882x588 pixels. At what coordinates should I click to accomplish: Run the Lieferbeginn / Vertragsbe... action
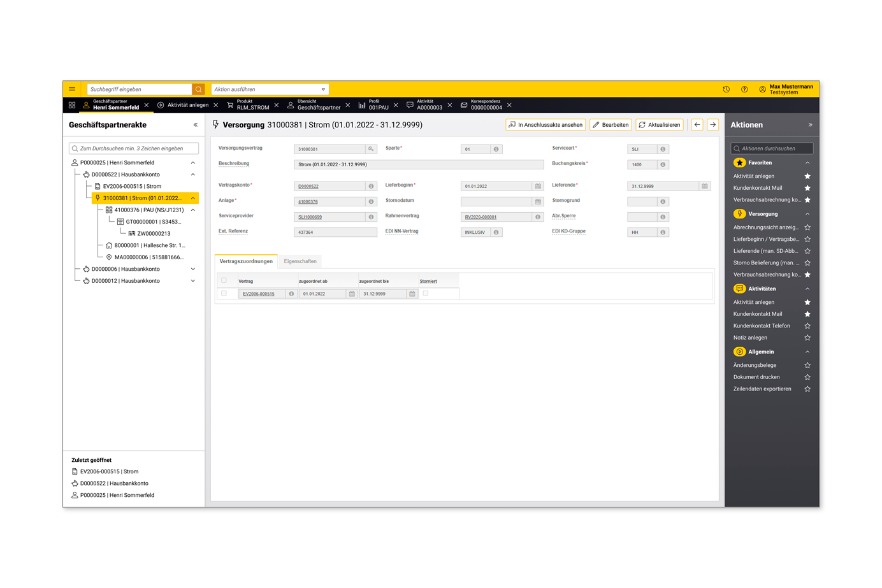coord(766,240)
